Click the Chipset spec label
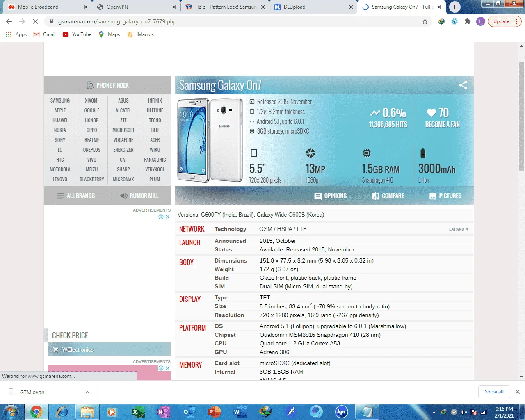The height and width of the screenshot is (420, 525). (x=225, y=335)
